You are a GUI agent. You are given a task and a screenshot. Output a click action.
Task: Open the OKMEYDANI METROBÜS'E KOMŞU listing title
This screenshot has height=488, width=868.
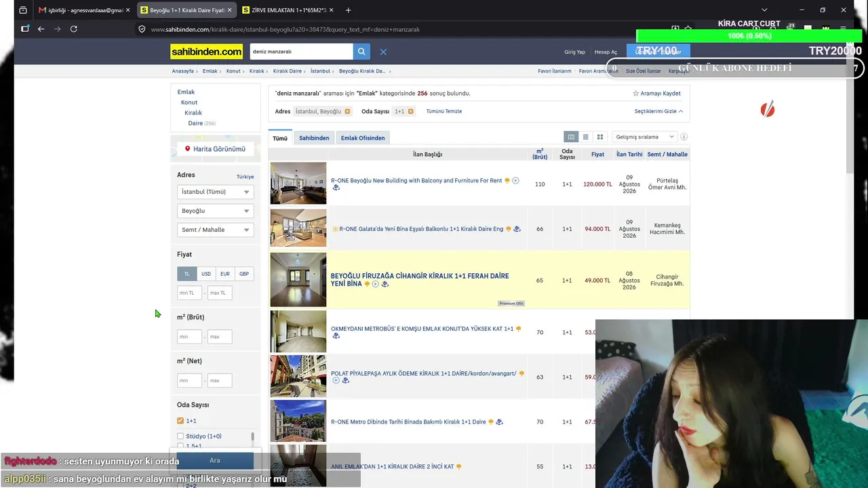pos(422,329)
